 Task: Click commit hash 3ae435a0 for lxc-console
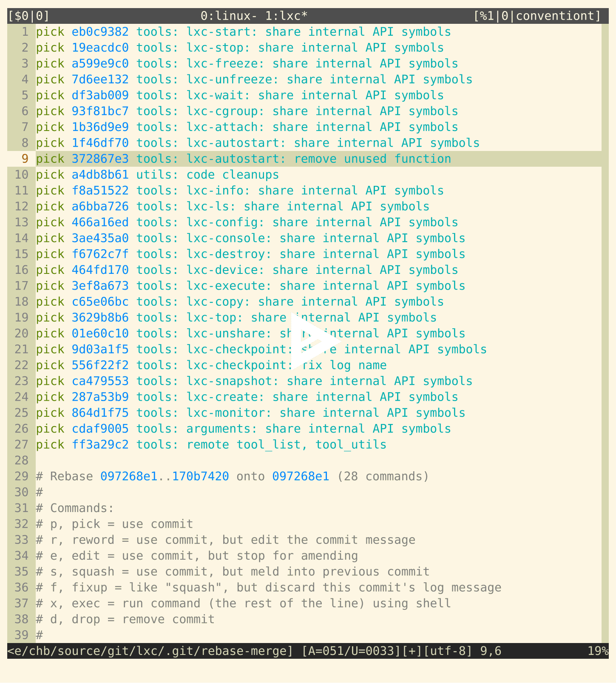tap(100, 238)
